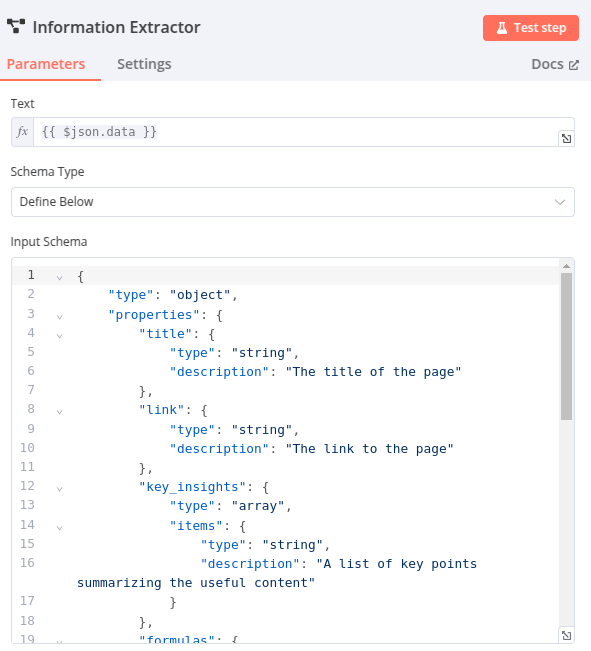Click the Text expression input field
The width and height of the screenshot is (591, 651).
pos(295,132)
